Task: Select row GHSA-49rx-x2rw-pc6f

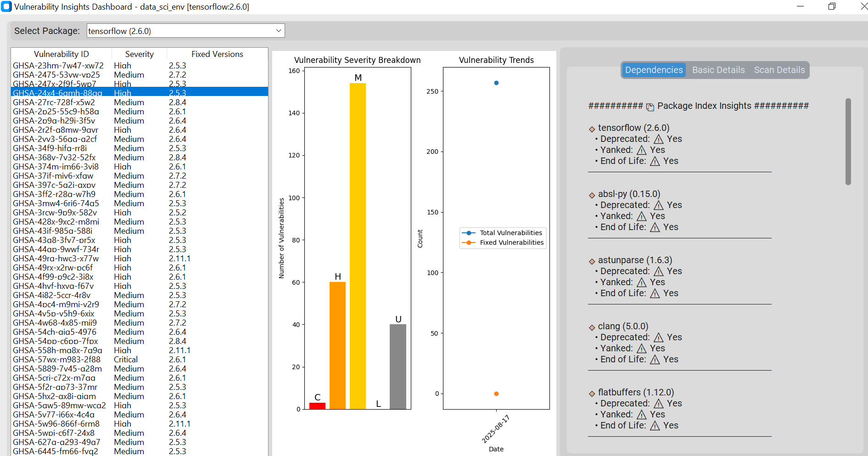Action: 140,268
